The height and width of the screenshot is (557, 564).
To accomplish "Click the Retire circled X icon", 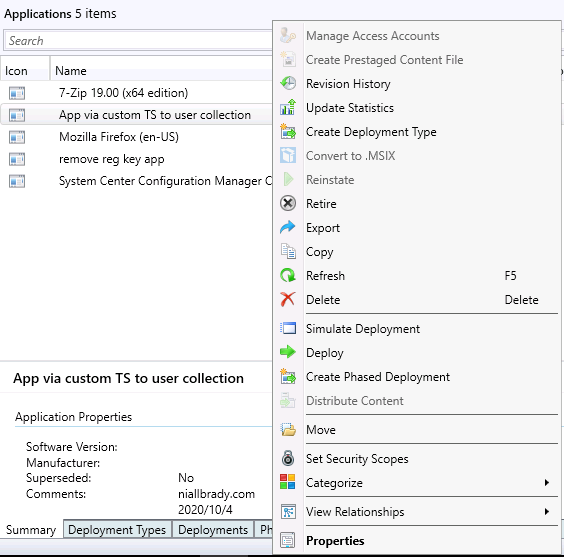I will click(288, 204).
